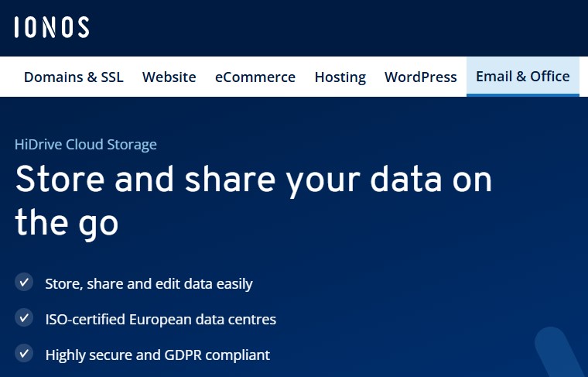The width and height of the screenshot is (588, 377).
Task: Open the WordPress navigation item
Action: pyautogui.click(x=420, y=77)
